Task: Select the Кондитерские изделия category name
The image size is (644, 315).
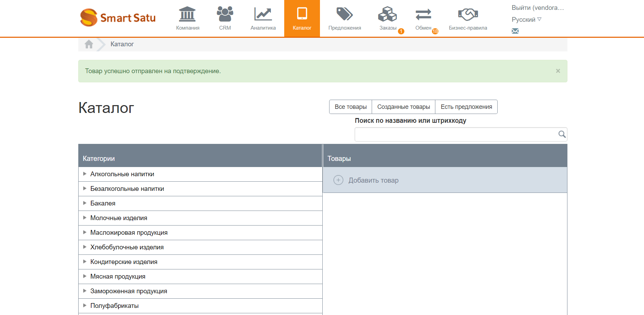Action: [x=124, y=262]
